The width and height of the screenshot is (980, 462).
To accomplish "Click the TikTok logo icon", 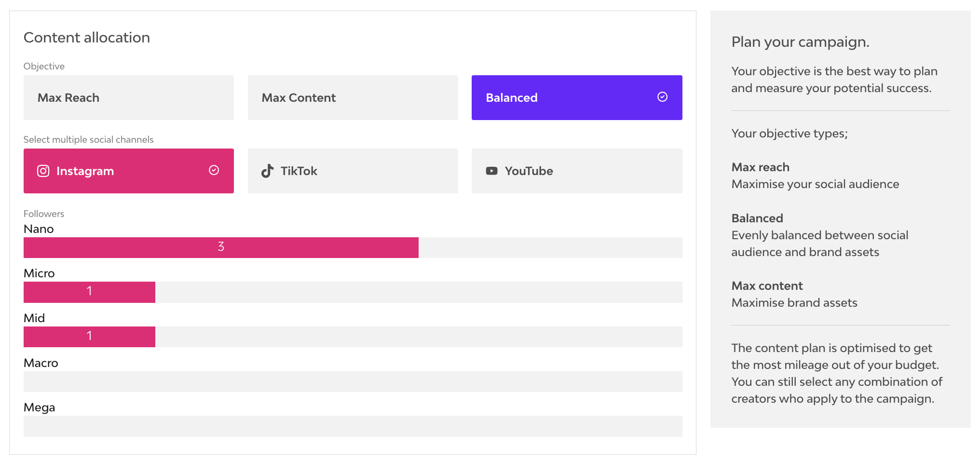I will 267,171.
